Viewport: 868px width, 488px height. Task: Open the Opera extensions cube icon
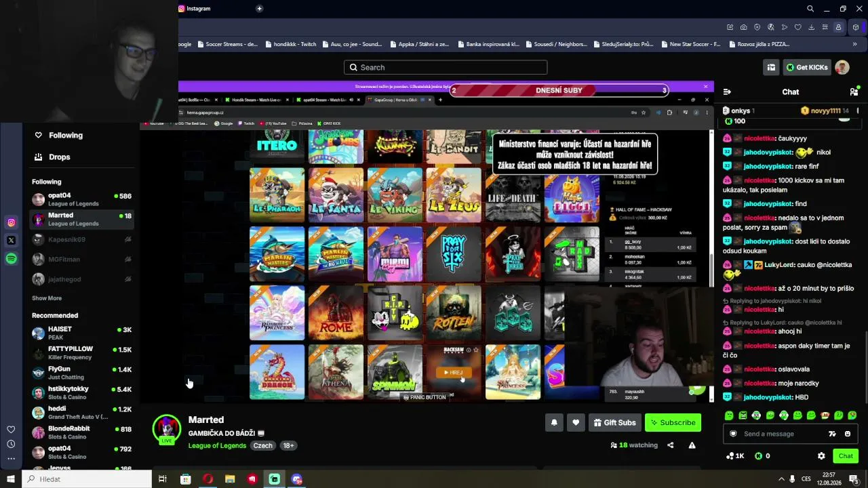[x=856, y=27]
